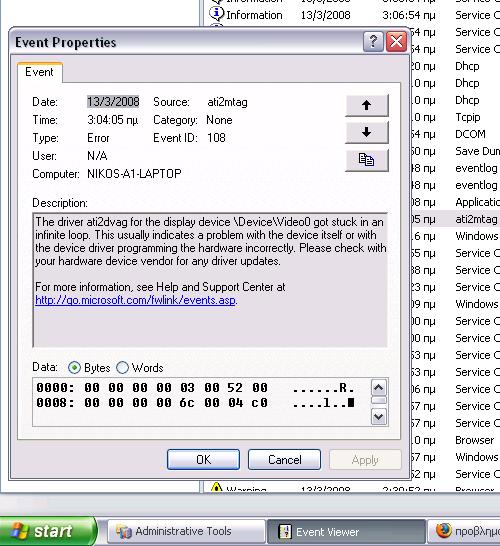Select ati2mtag row in event list
Image resolution: width=500 pixels, height=546 pixels.
pyautogui.click(x=455, y=219)
